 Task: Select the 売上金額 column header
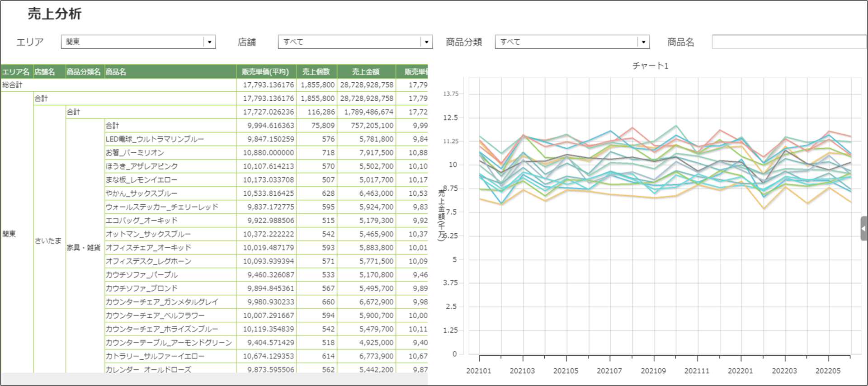click(x=366, y=72)
